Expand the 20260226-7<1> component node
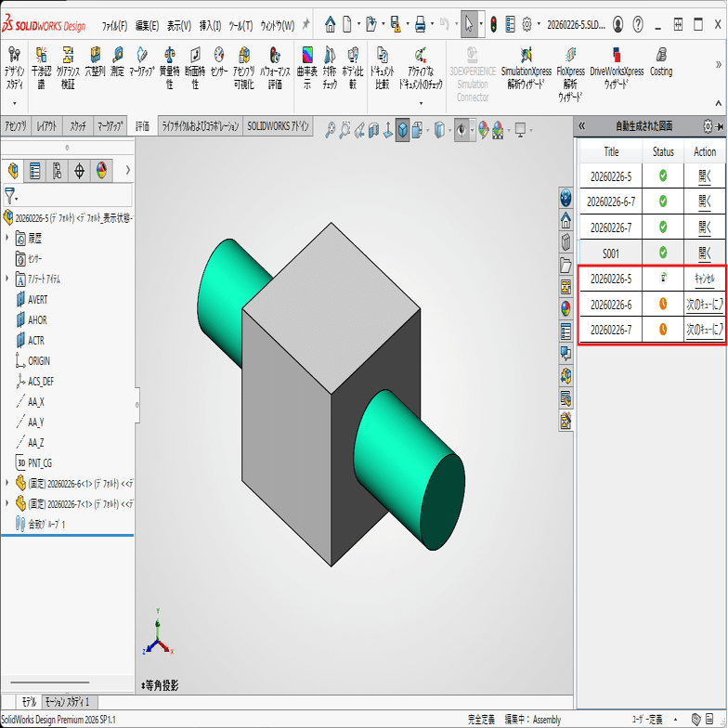Screen dimensions: 728x728 click(7, 503)
